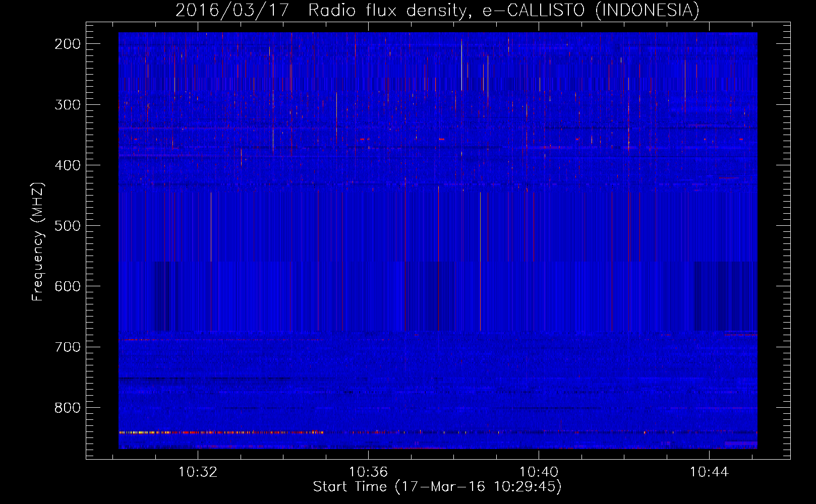Click the 10:40 time tick label
The height and width of the screenshot is (504, 816).
point(539,472)
